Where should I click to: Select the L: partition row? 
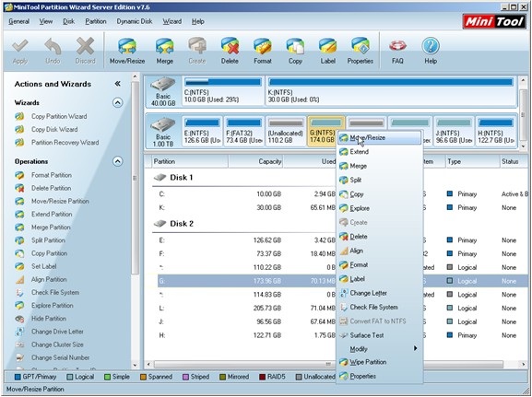click(x=342, y=309)
